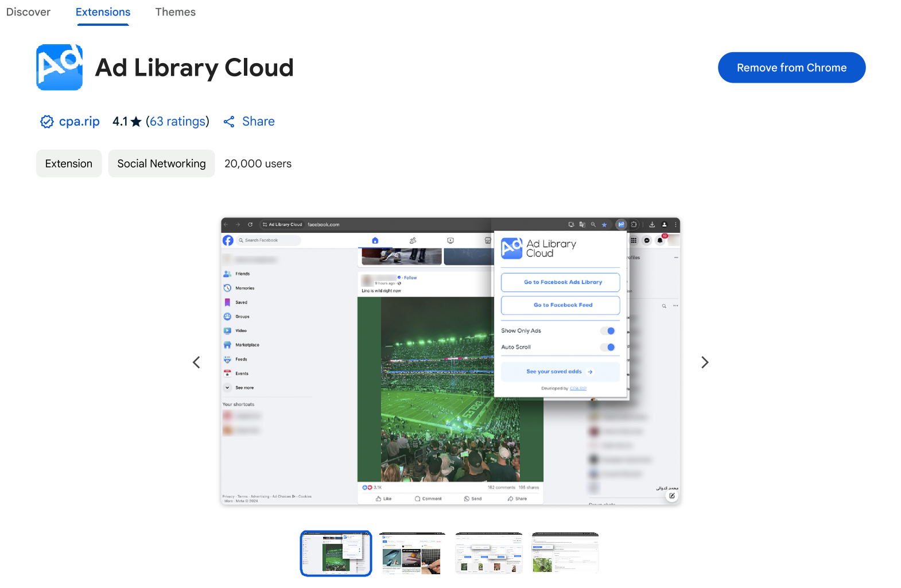
Task: Open the Discover tab
Action: pos(28,12)
